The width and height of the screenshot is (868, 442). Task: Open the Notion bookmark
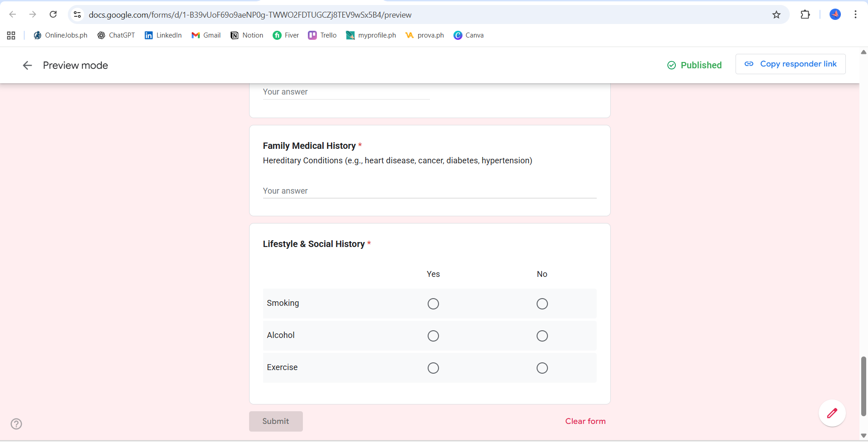coord(247,35)
